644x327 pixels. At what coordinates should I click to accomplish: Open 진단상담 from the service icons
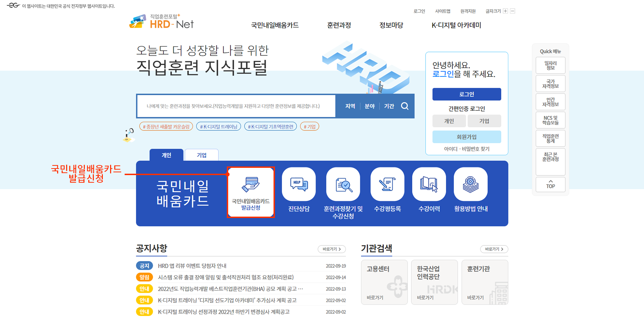(x=298, y=184)
